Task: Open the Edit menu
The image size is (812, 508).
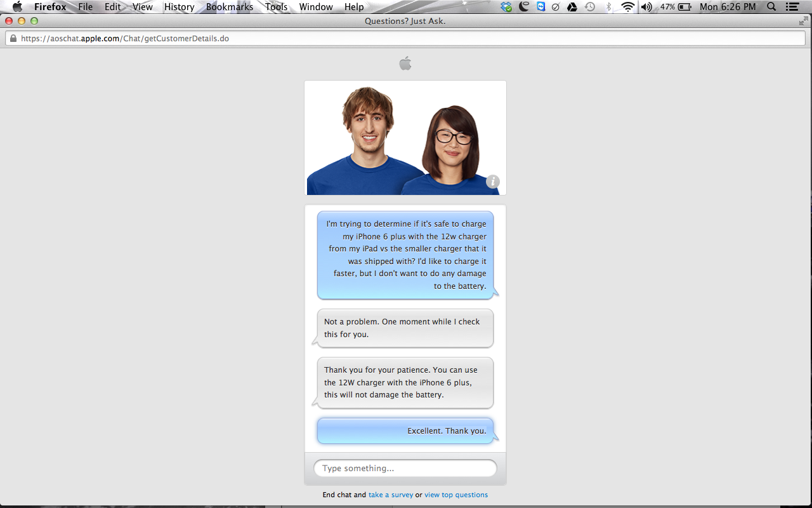Action: [113, 7]
